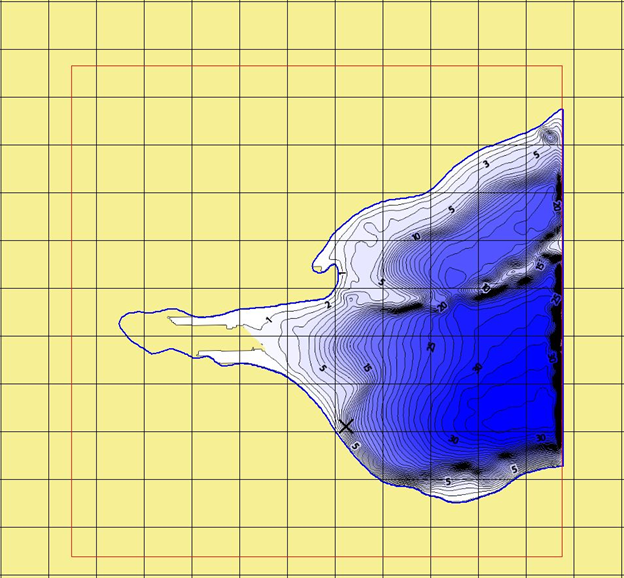Select the contour label "3"

pyautogui.click(x=486, y=164)
